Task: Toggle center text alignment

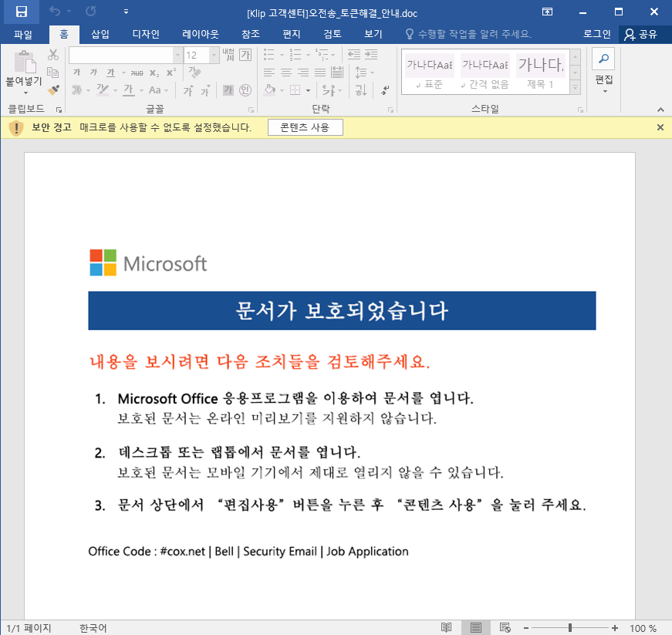Action: coord(286,73)
